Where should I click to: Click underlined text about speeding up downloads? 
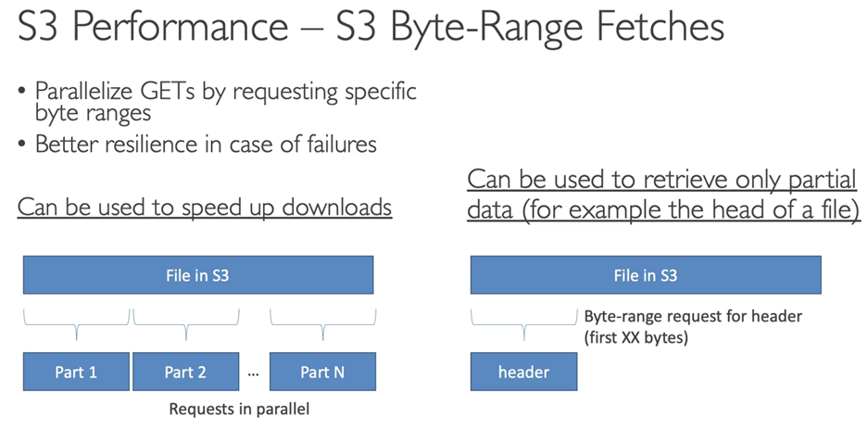205,207
